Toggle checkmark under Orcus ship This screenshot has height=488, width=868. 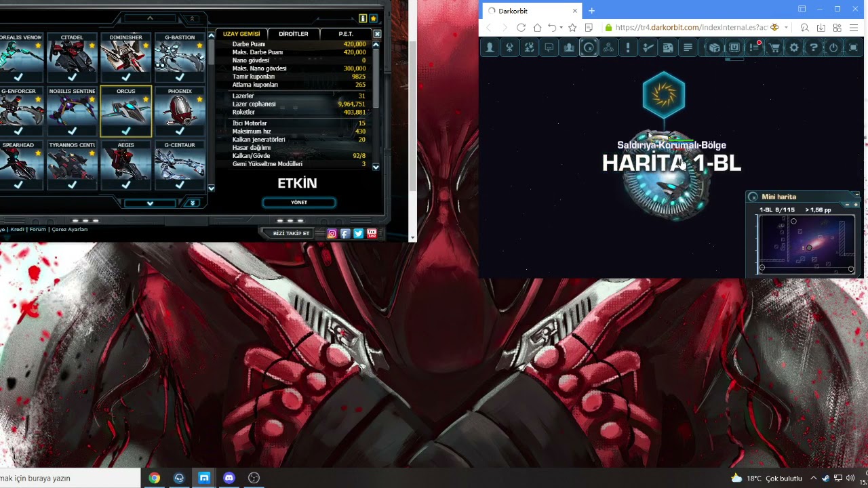point(126,131)
